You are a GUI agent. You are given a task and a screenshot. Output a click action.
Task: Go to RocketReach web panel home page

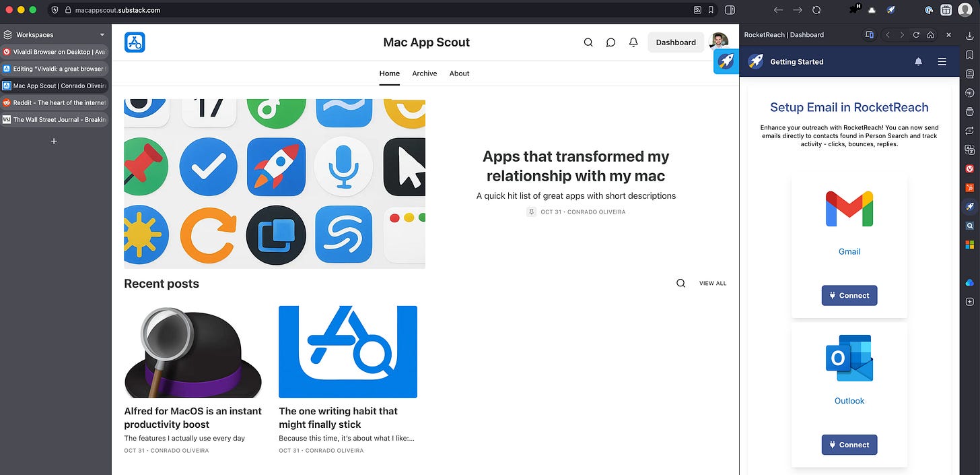930,34
